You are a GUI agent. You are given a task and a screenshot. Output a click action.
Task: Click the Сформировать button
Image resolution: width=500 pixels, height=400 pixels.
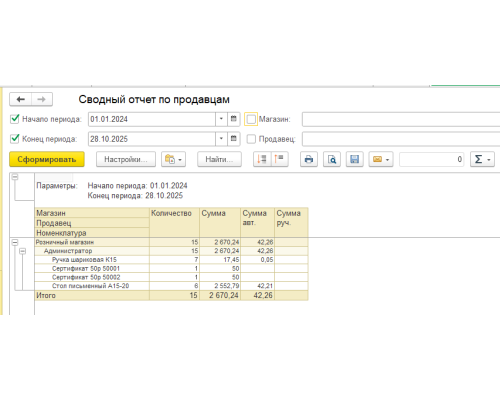47,159
